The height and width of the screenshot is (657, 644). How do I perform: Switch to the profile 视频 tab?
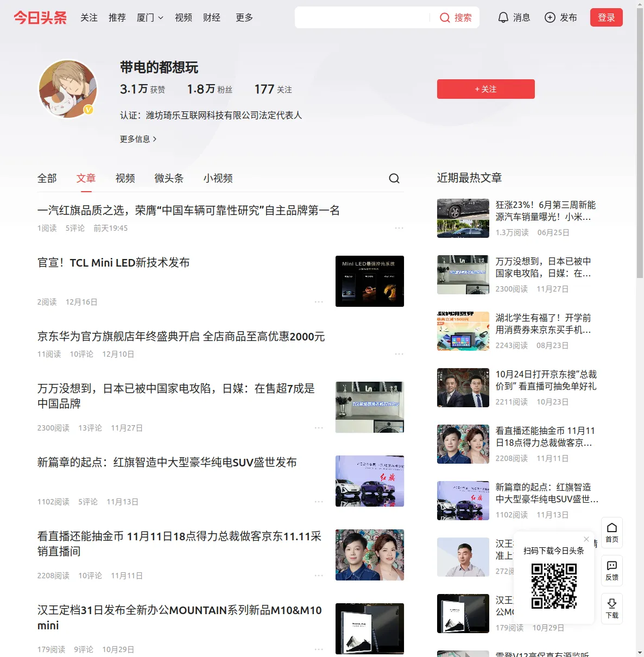[x=125, y=178]
